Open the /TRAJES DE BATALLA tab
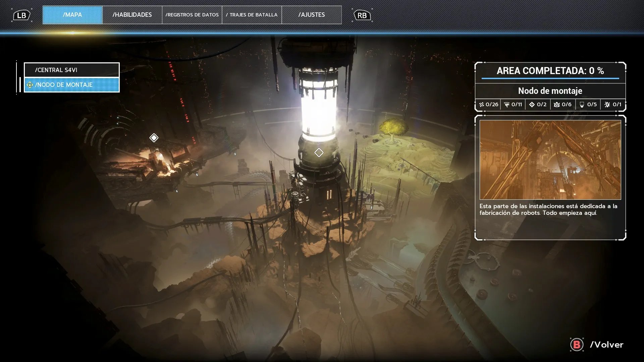Viewport: 644px width, 362px height. pos(252,15)
